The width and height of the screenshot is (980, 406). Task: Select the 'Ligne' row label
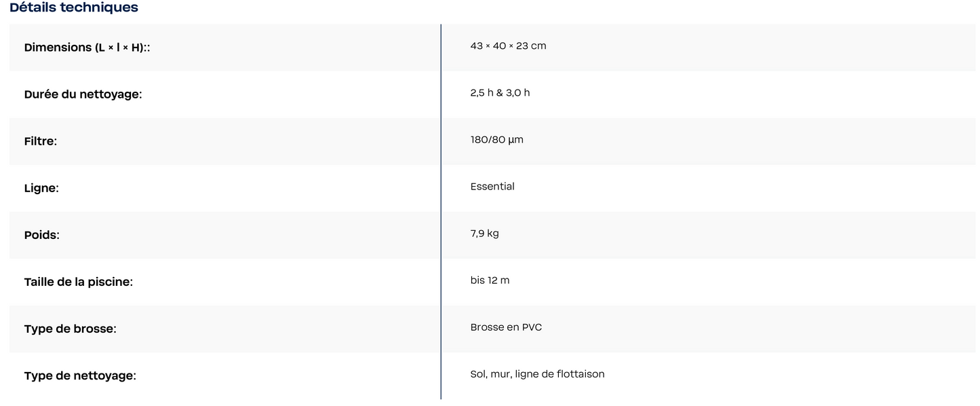click(41, 188)
